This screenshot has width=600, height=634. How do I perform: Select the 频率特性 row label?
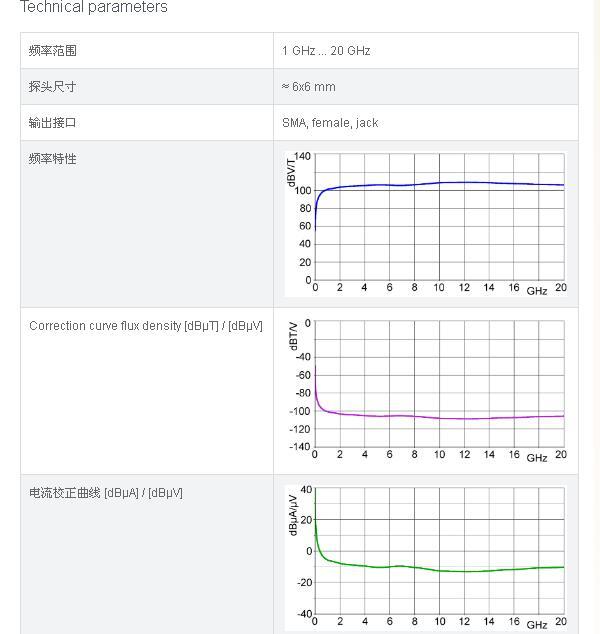[x=53, y=159]
